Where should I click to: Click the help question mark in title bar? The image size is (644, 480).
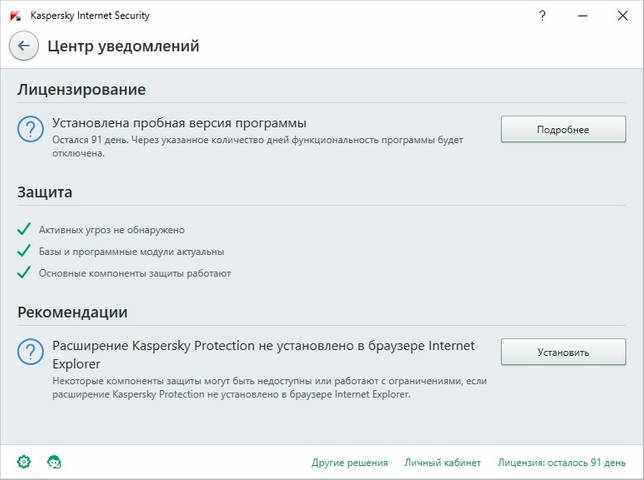542,16
